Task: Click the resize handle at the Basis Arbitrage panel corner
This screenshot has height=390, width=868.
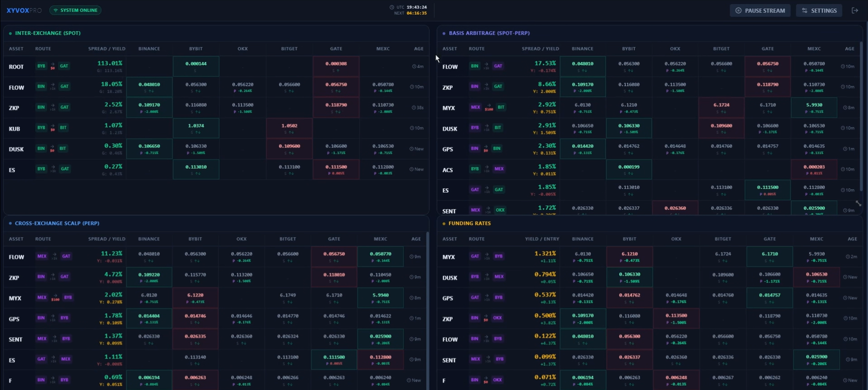Action: (x=858, y=203)
